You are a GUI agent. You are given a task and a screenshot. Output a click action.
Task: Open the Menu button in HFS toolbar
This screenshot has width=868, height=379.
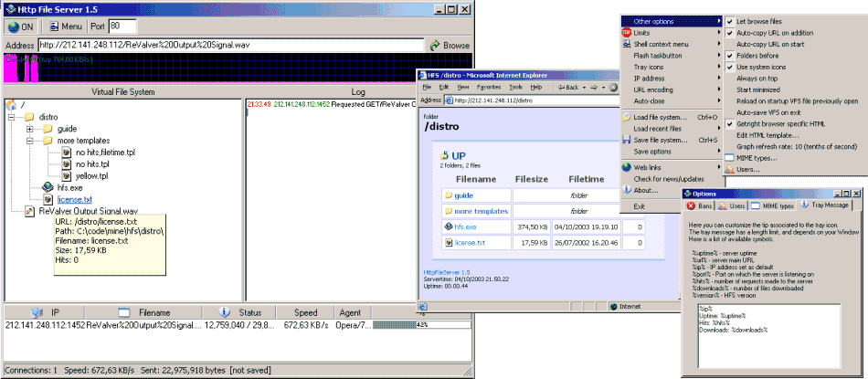pos(66,26)
